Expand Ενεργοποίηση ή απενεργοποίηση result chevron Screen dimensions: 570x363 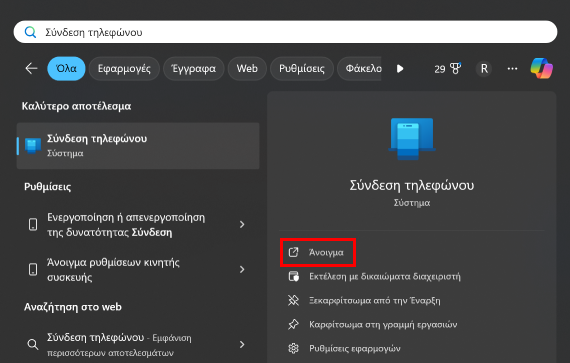pyautogui.click(x=242, y=225)
